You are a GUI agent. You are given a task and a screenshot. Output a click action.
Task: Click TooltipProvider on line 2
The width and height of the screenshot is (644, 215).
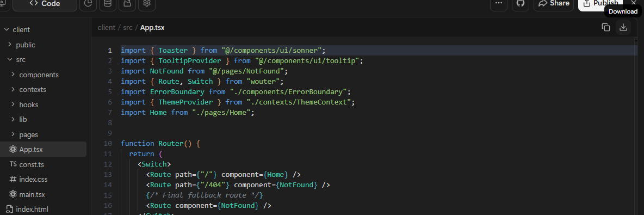189,61
